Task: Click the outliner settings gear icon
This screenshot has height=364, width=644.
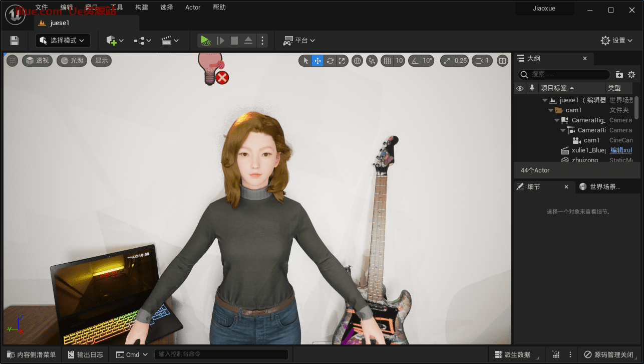Action: [631, 75]
